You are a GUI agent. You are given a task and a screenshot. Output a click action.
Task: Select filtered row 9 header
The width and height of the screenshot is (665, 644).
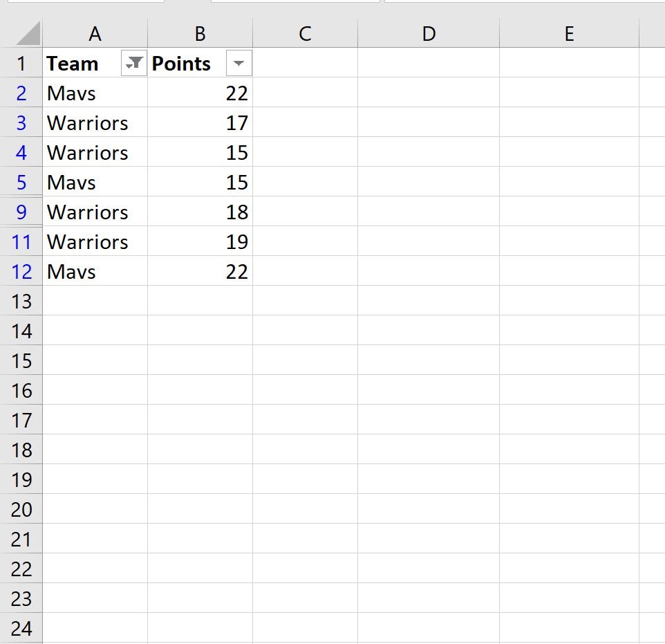coord(21,212)
